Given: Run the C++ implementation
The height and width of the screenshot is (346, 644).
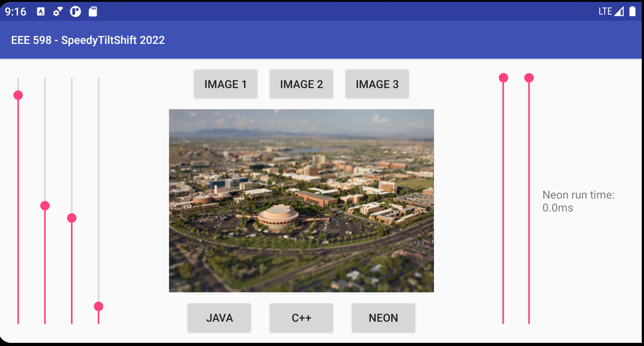Looking at the screenshot, I should [x=301, y=318].
